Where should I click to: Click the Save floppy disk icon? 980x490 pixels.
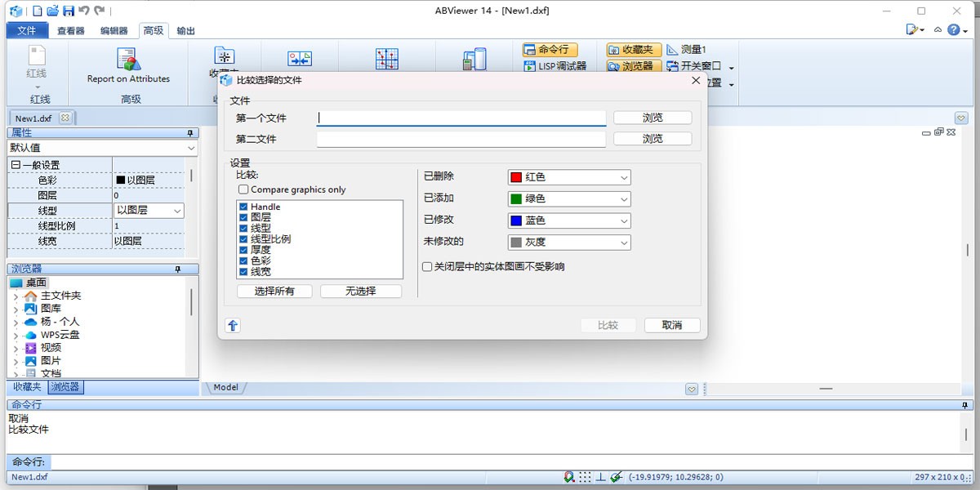tap(69, 11)
